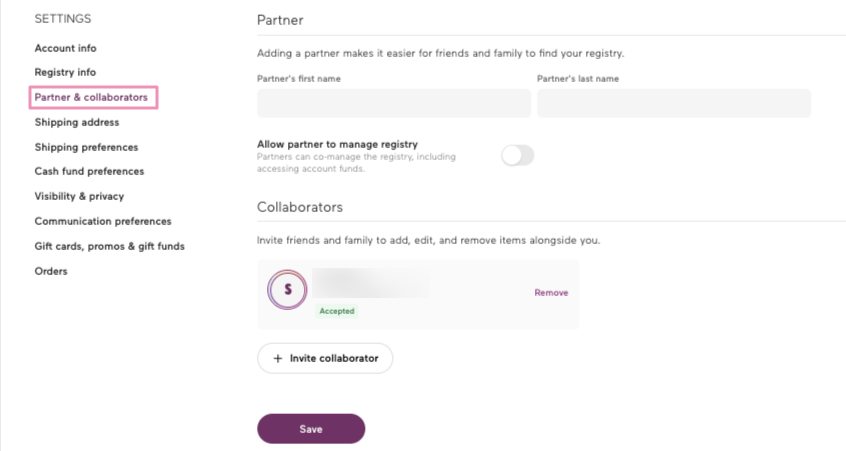This screenshot has height=451, width=846.
Task: Click the plus icon on Invite collaborator
Action: pyautogui.click(x=278, y=358)
